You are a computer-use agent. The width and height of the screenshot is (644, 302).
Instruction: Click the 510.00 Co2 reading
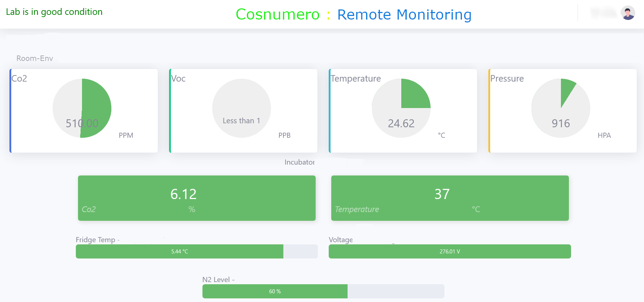pyautogui.click(x=82, y=124)
